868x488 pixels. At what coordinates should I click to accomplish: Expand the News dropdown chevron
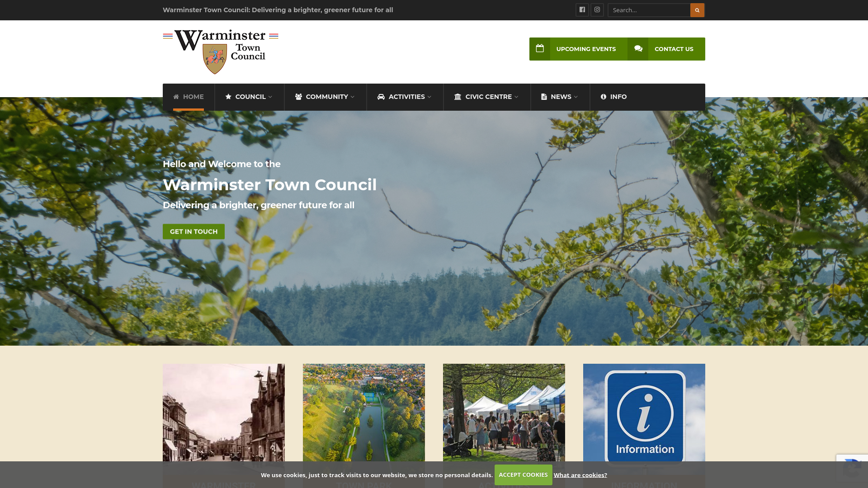[x=576, y=97]
